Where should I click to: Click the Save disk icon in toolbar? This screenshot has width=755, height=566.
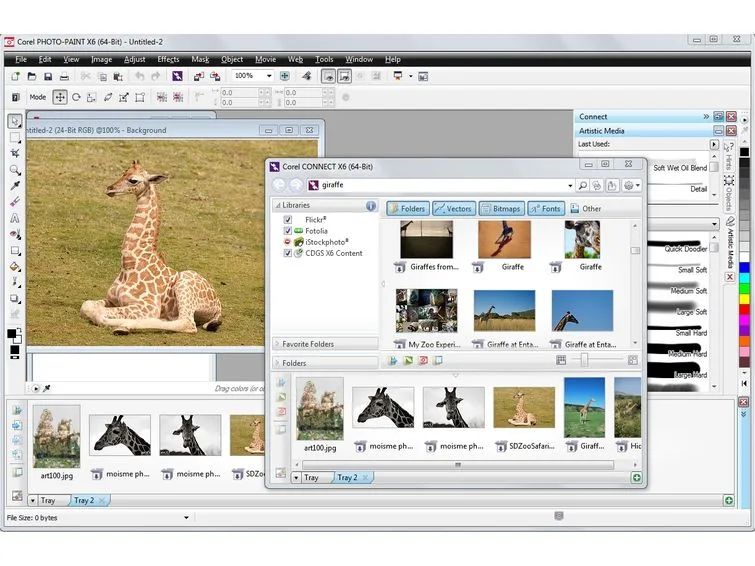click(x=48, y=77)
